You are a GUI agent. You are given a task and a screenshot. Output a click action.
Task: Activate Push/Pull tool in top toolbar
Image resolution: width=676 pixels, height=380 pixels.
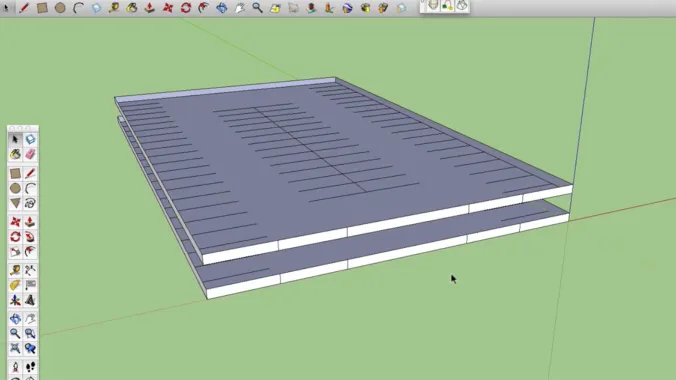coord(150,7)
